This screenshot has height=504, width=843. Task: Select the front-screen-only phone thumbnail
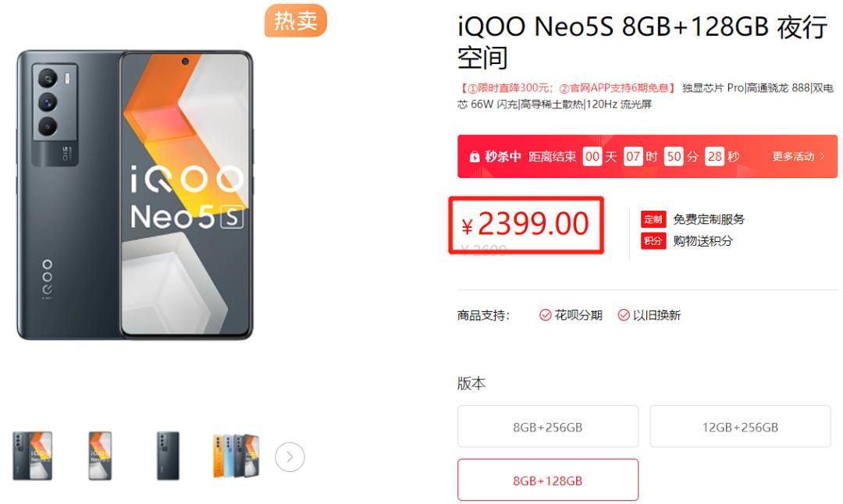[x=100, y=456]
